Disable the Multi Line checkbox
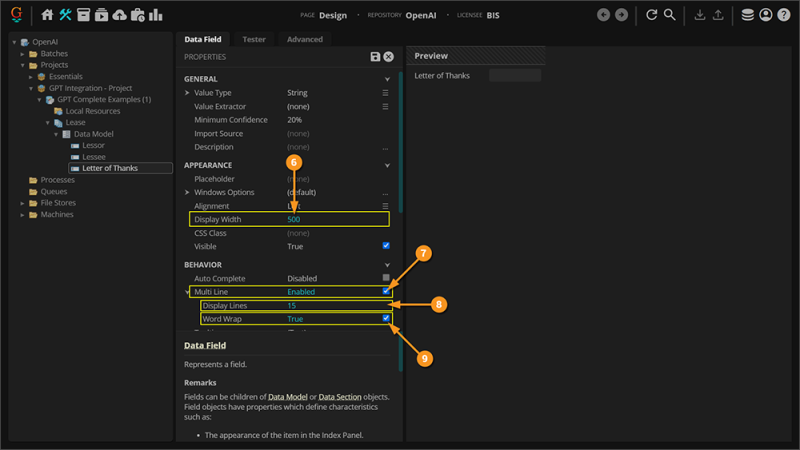Screen dimensions: 800x450 [386, 292]
